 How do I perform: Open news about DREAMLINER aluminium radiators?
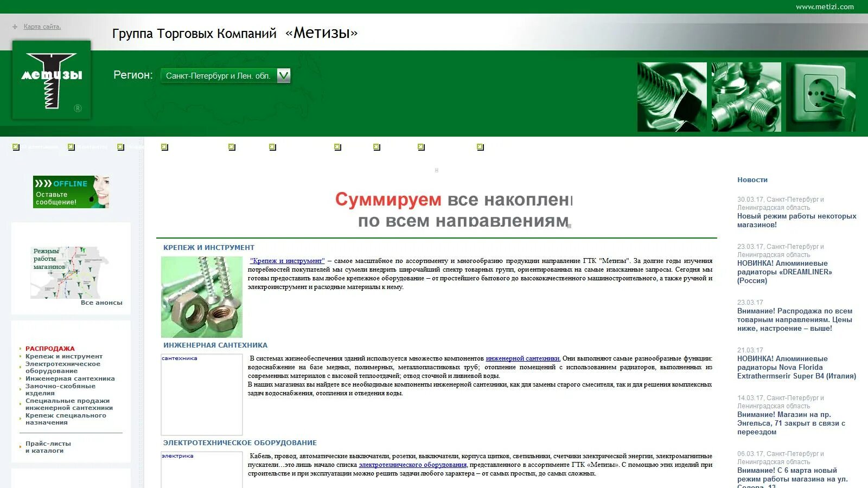click(x=784, y=272)
